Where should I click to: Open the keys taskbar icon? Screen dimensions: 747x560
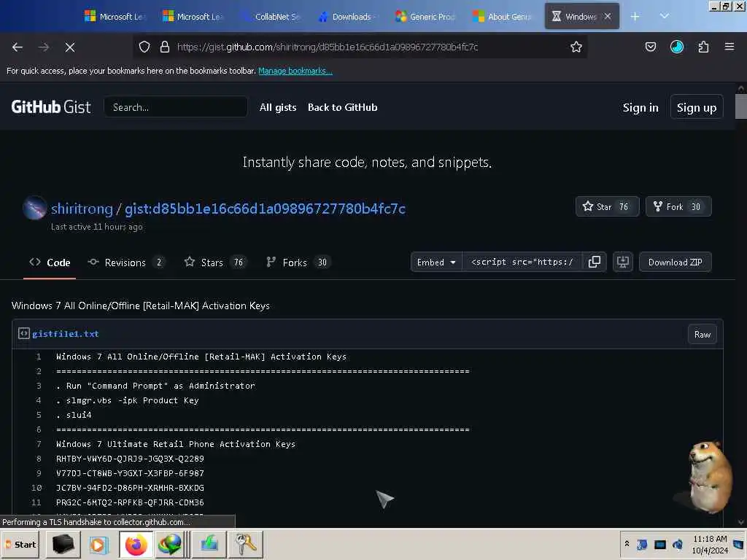tap(247, 544)
